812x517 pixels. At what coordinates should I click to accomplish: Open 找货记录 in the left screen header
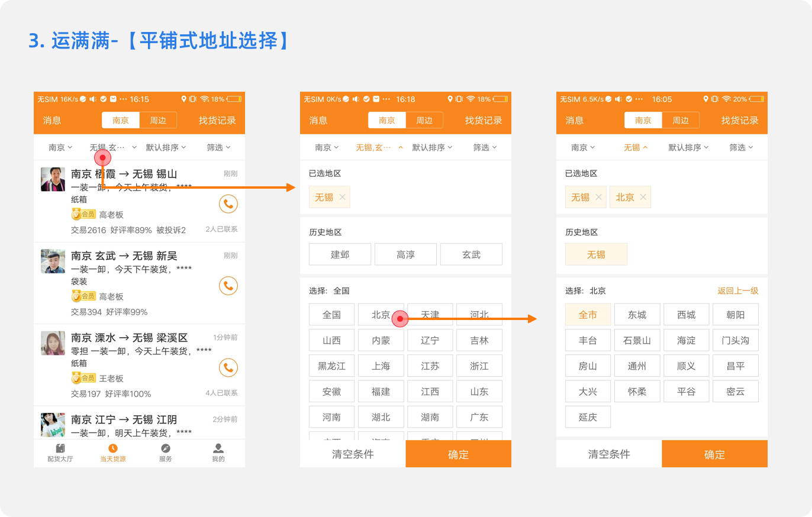pyautogui.click(x=217, y=120)
